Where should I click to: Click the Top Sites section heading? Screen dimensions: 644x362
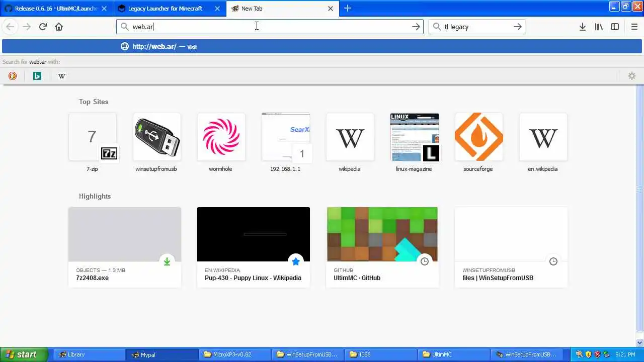[94, 102]
